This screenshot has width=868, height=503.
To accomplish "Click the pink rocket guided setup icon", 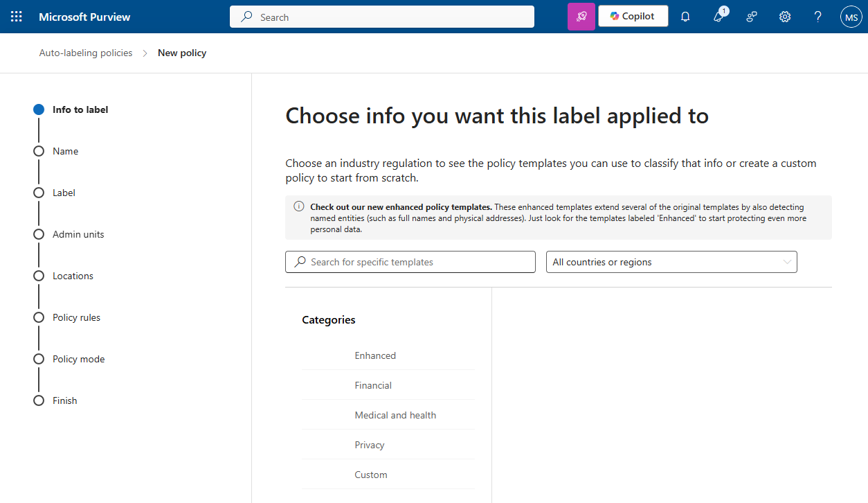I will click(581, 16).
